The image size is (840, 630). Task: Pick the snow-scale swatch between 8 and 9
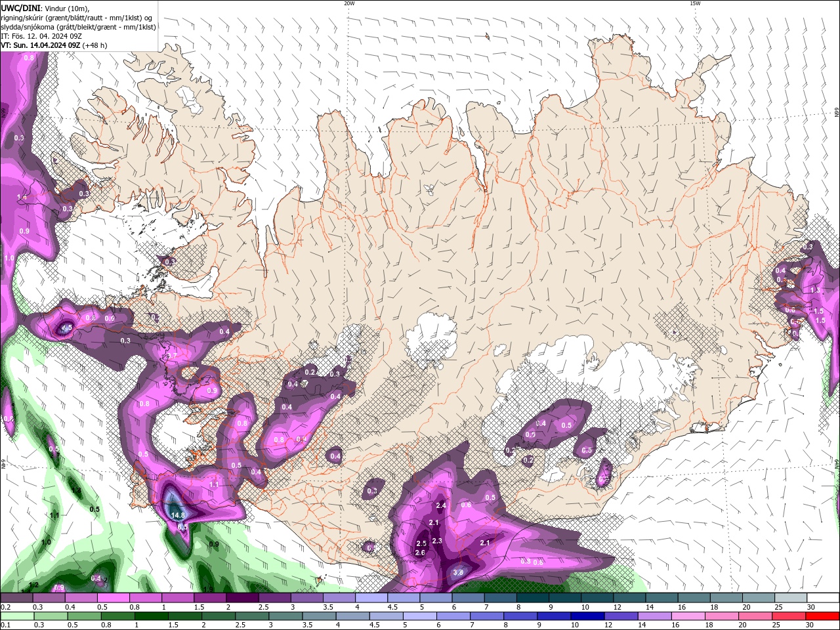click(533, 598)
